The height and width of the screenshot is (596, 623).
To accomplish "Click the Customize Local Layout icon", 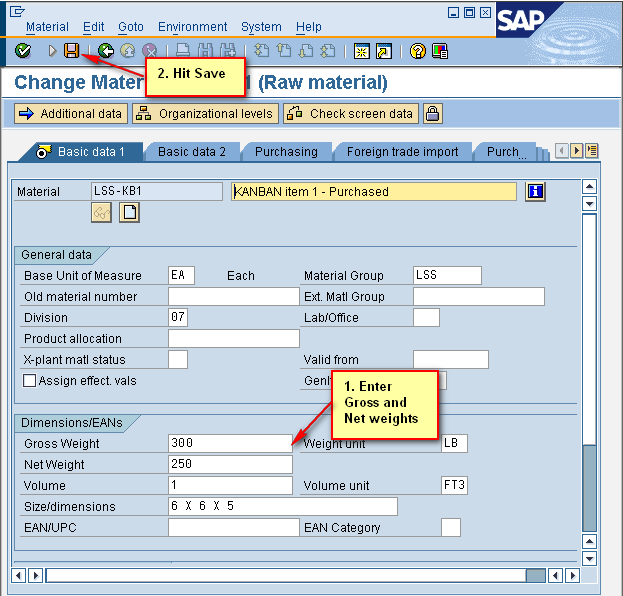I will point(440,51).
